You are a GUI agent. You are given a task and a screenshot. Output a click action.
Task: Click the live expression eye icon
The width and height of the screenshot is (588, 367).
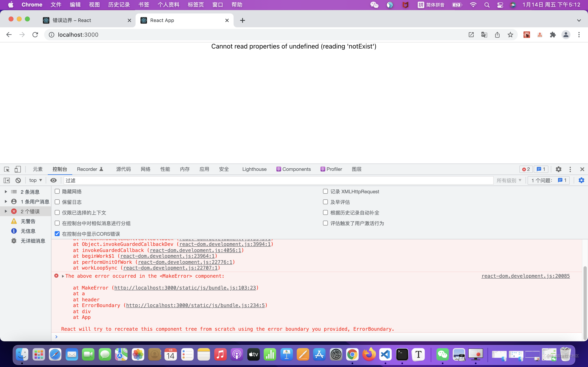tap(53, 180)
